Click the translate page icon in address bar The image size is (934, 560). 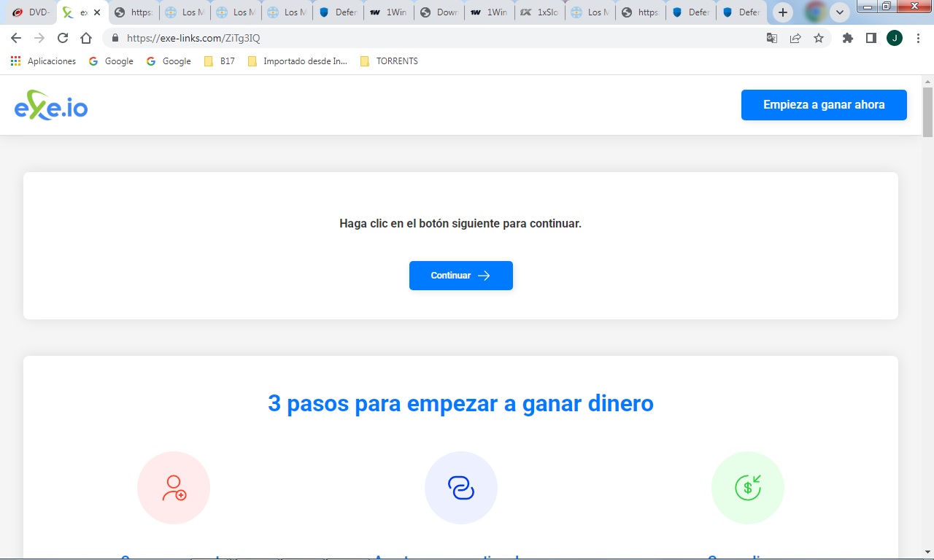click(x=772, y=38)
